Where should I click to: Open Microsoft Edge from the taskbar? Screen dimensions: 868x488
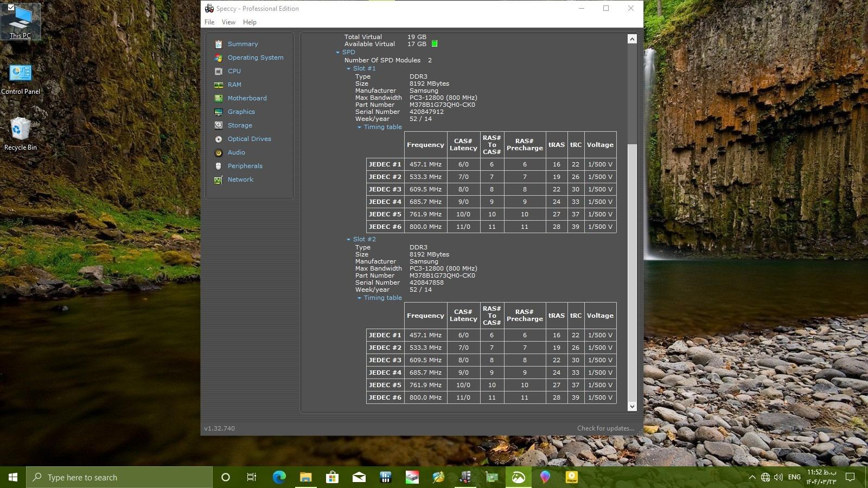(x=279, y=477)
